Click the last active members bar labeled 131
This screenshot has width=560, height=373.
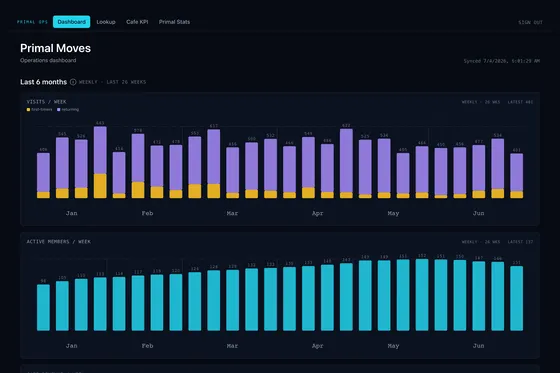[516, 298]
